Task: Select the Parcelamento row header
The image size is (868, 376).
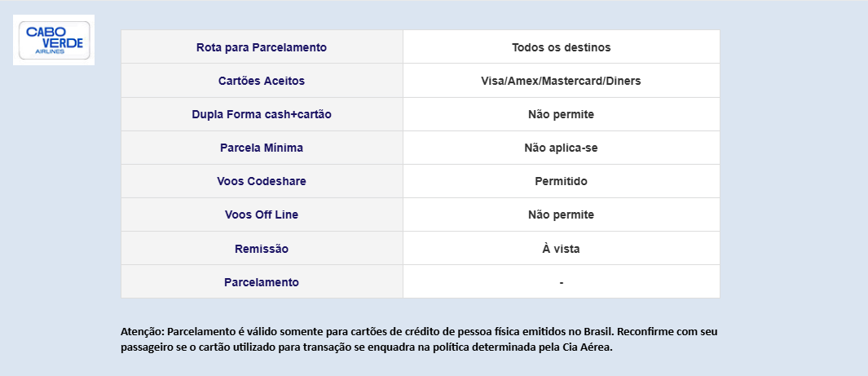Action: (x=262, y=282)
